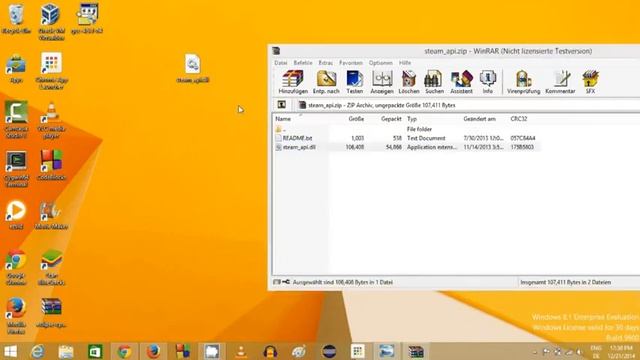Click the Info toolbar icon
Image resolution: width=640 pixels, height=360 pixels.
coord(488,82)
